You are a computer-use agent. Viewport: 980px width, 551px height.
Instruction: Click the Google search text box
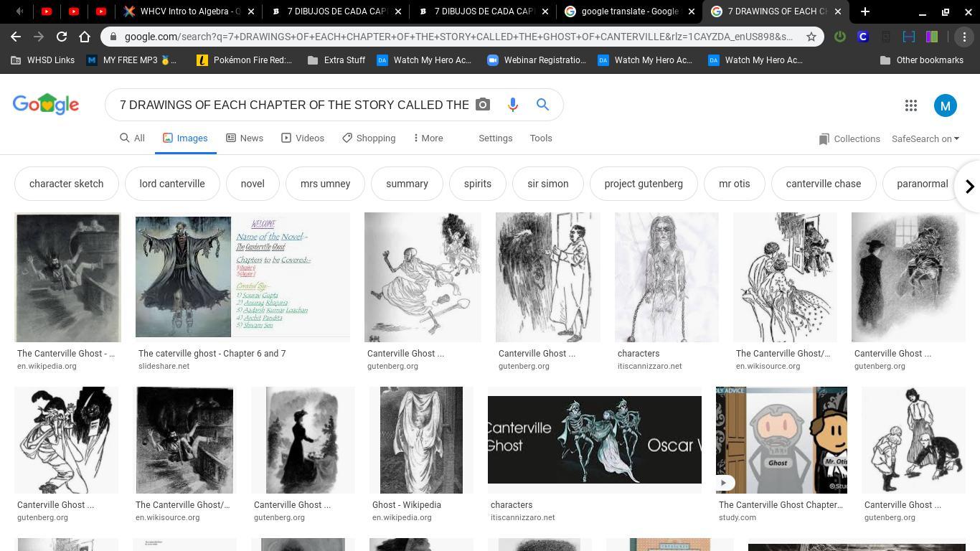pyautogui.click(x=294, y=105)
